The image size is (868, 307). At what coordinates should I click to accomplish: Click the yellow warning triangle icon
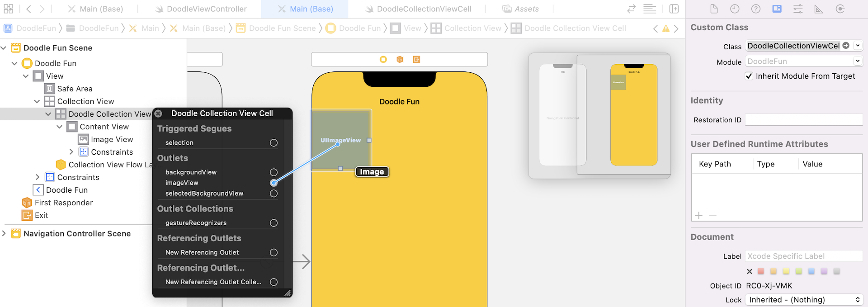(x=665, y=28)
